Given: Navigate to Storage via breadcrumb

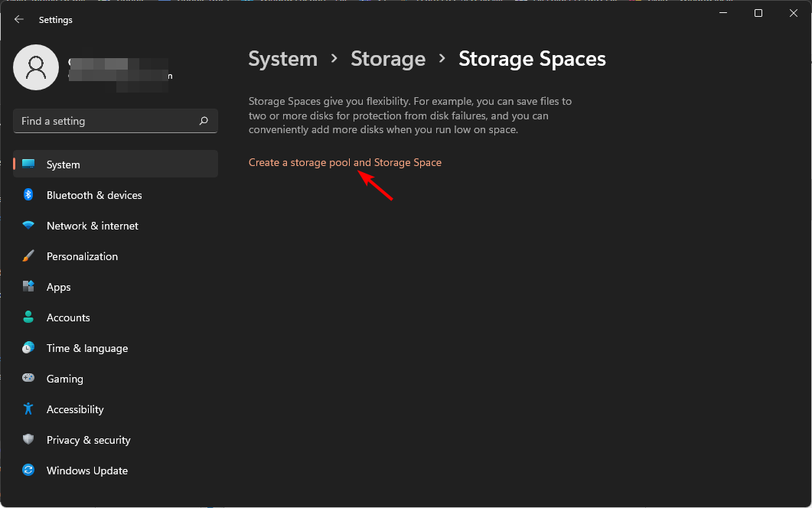Looking at the screenshot, I should 388,59.
